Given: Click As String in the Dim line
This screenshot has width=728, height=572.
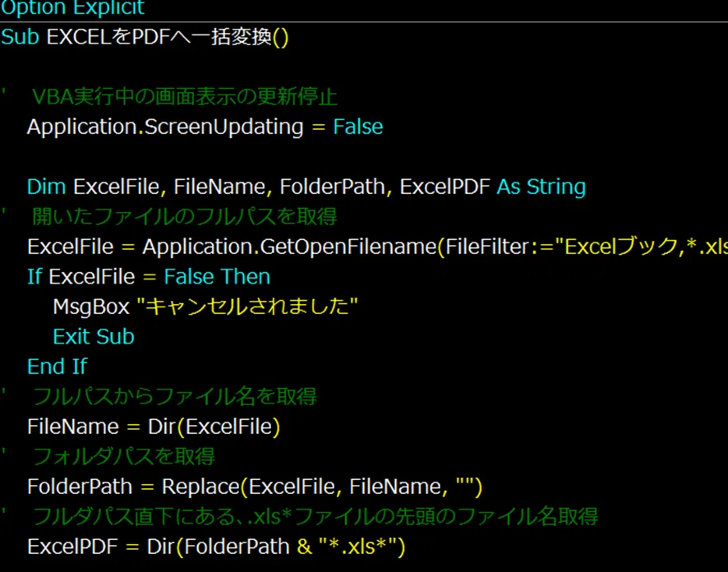Looking at the screenshot, I should [x=541, y=187].
